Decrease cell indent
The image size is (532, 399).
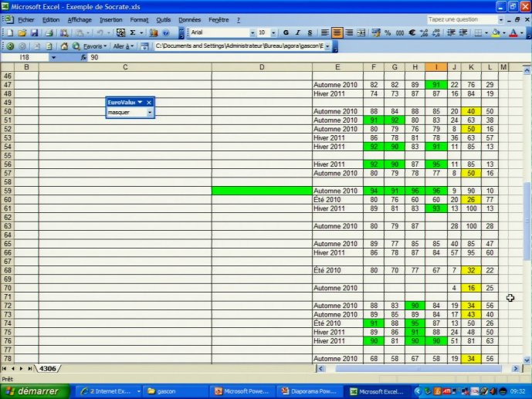click(x=451, y=32)
